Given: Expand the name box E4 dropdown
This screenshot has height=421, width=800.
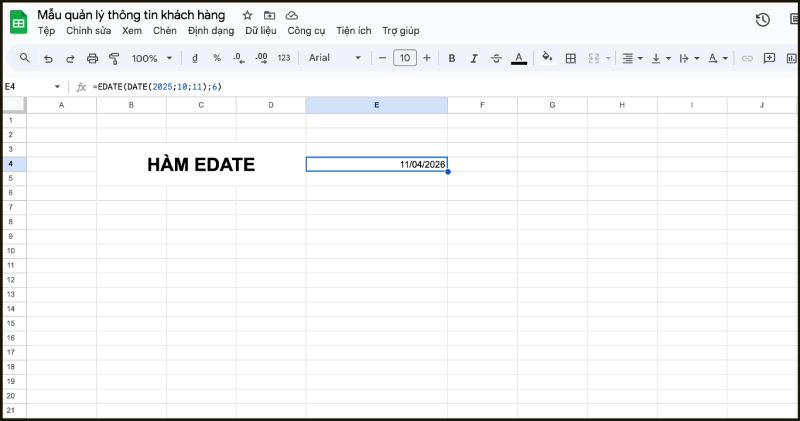Looking at the screenshot, I should point(57,87).
